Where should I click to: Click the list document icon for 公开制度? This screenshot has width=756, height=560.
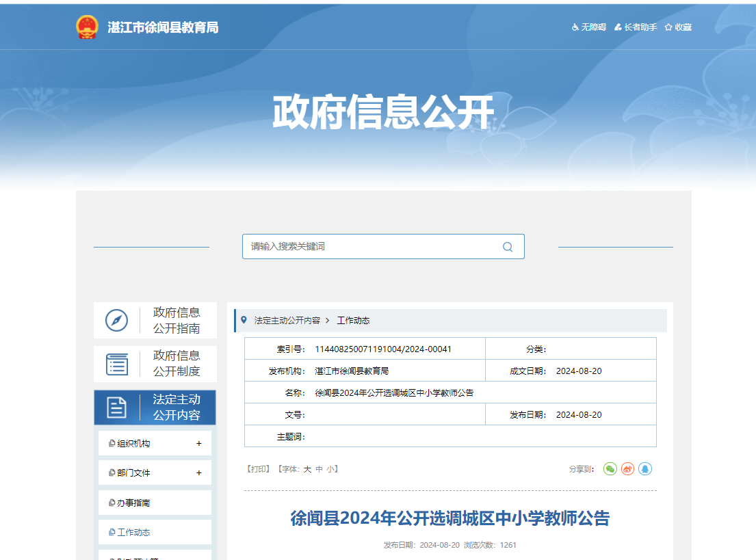click(x=117, y=364)
